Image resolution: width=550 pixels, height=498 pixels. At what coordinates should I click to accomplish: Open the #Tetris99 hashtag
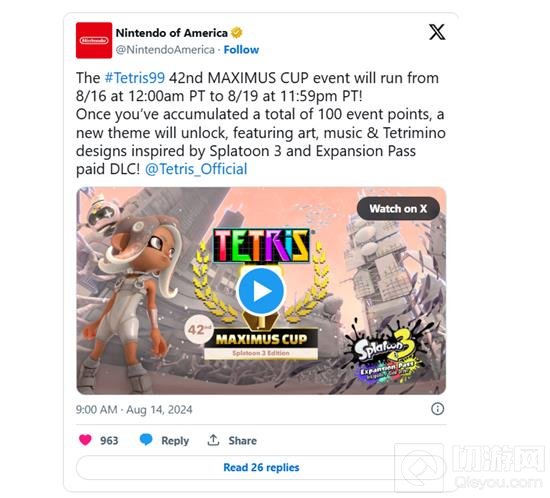pyautogui.click(x=135, y=78)
